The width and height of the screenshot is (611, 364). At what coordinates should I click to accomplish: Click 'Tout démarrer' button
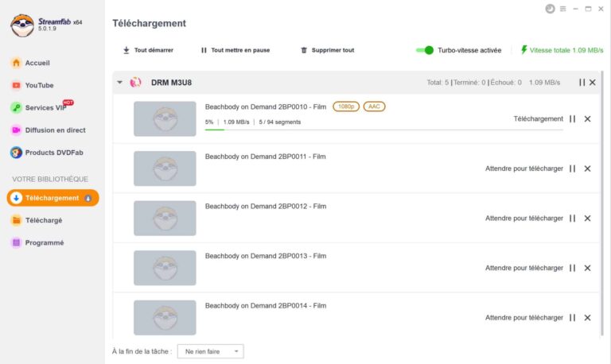[x=148, y=50]
